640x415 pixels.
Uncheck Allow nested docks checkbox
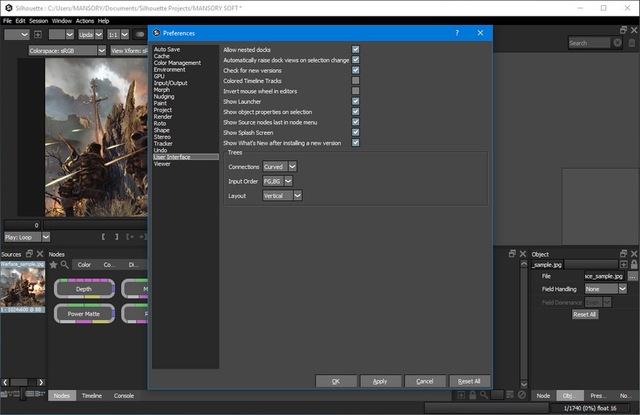355,49
